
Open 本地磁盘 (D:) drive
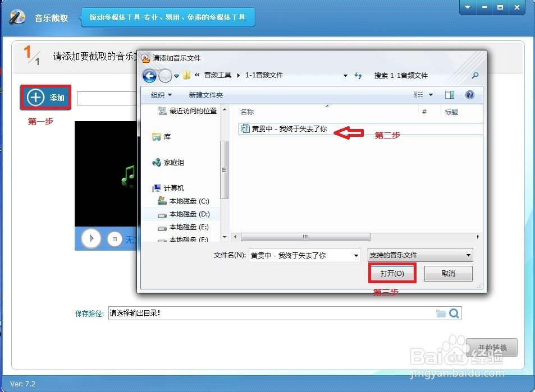[x=184, y=214]
